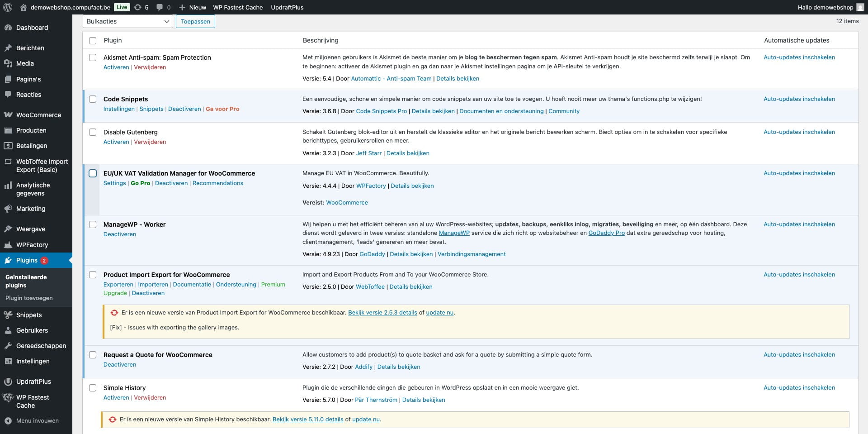Screen dimensions: 868x434
Task: Click the UpdraftPlus logo icon in sidebar
Action: (8, 382)
